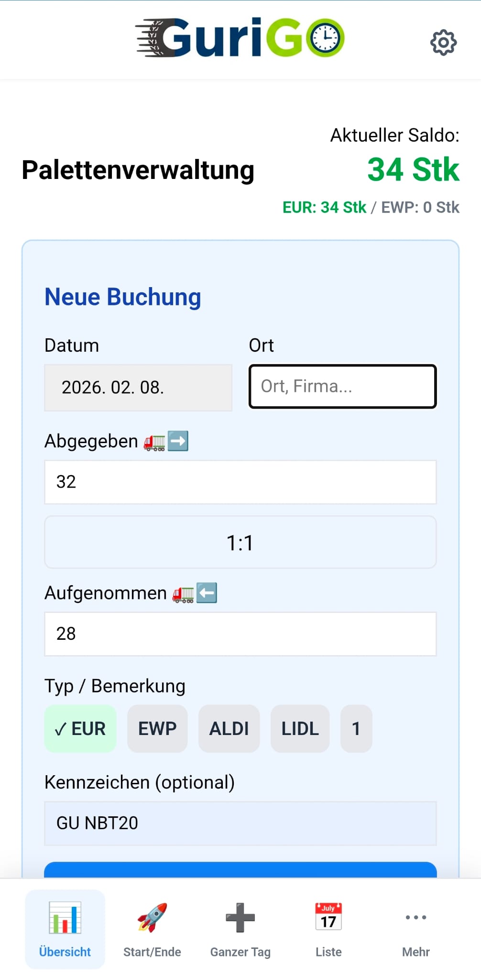Click the left-arrow icon beside Aufgenommen
This screenshot has width=481, height=980.
(x=207, y=593)
